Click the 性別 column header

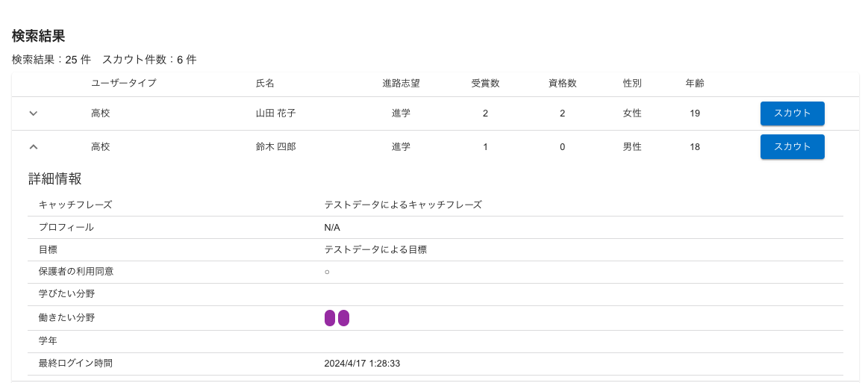click(632, 84)
